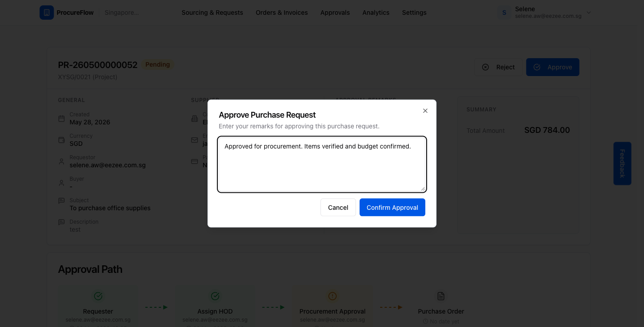Viewport: 644px width, 327px height.
Task: Click the Approval Path heading
Action: coord(90,269)
